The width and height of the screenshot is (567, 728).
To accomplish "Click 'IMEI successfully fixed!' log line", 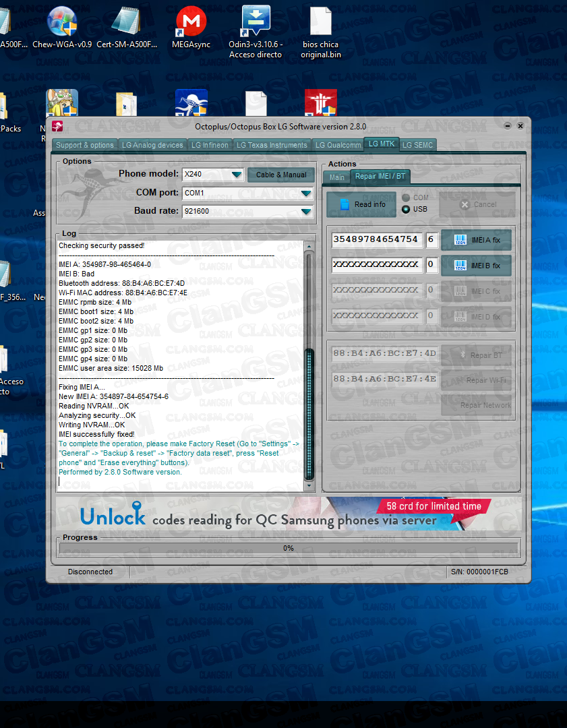I will tap(96, 434).
